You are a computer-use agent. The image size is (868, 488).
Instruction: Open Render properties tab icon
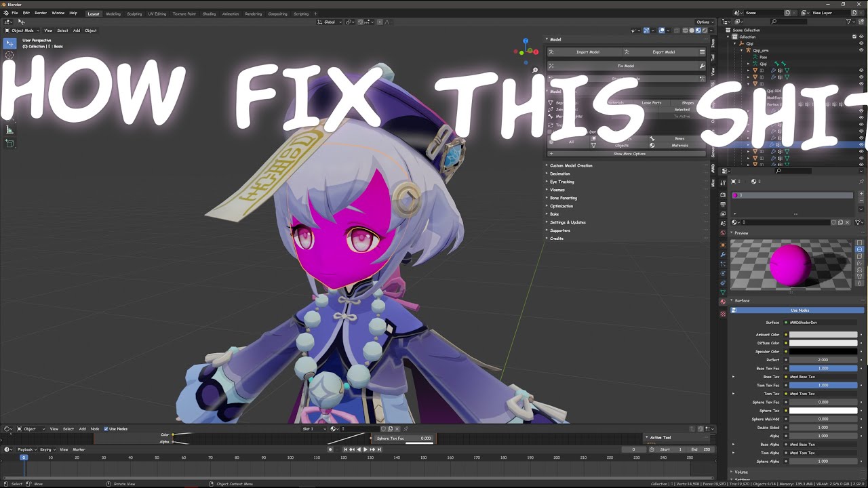[723, 195]
